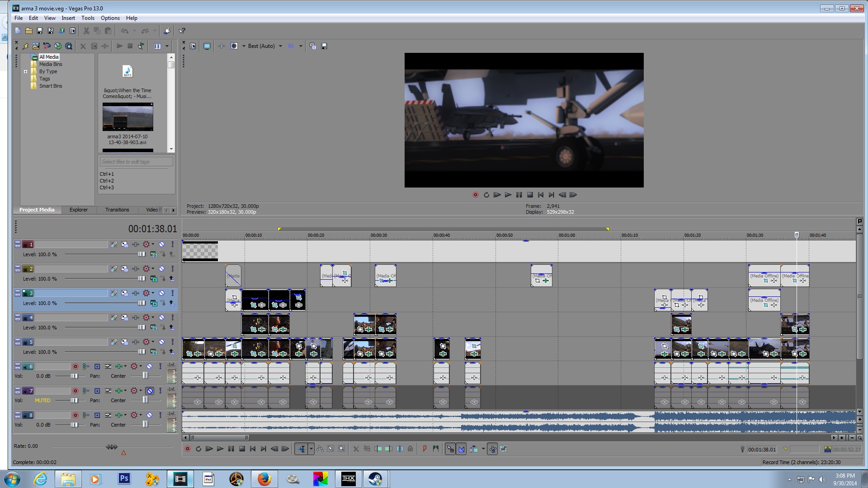This screenshot has width=868, height=488.
Task: Open the Options menu
Action: click(110, 18)
